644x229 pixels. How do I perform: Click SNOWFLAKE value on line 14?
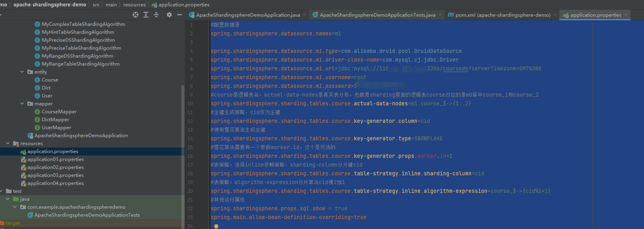429,139
